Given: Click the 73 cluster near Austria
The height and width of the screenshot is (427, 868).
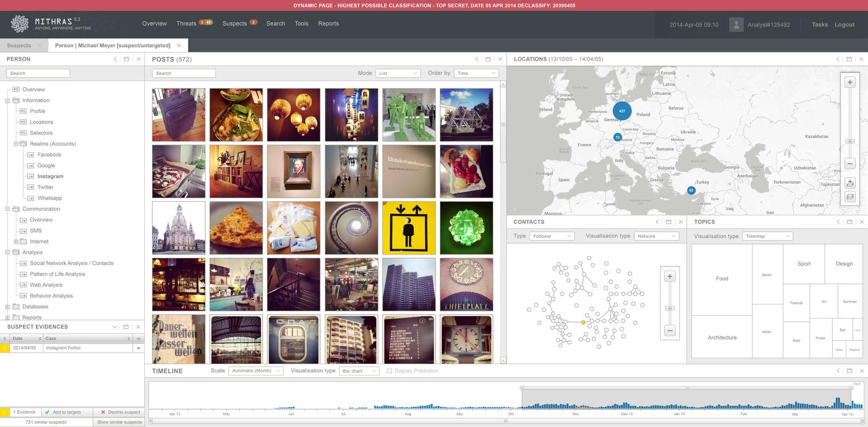Looking at the screenshot, I should point(617,137).
